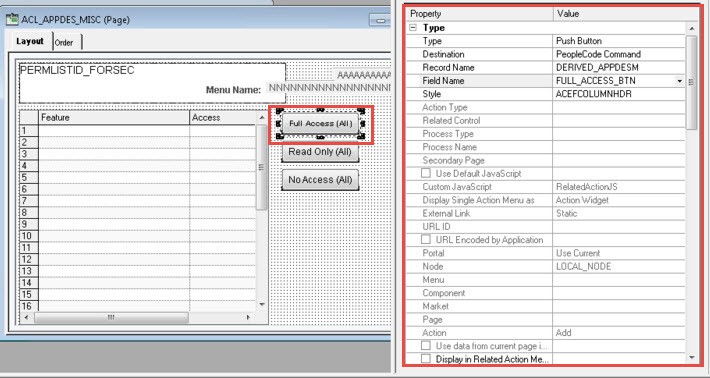Click the Property column header
Image resolution: width=710 pixels, height=378 pixels.
[x=480, y=14]
